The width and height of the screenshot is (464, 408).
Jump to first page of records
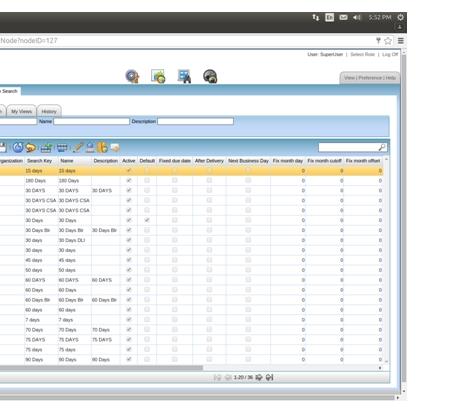coord(217,377)
